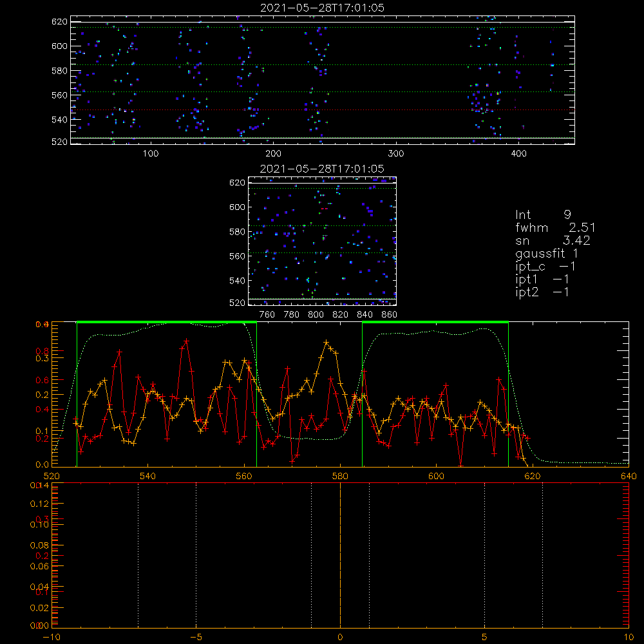Screen dimensions: 644x644
Task: Click x-axis label -10 on bottom plot
Action: [x=52, y=637]
